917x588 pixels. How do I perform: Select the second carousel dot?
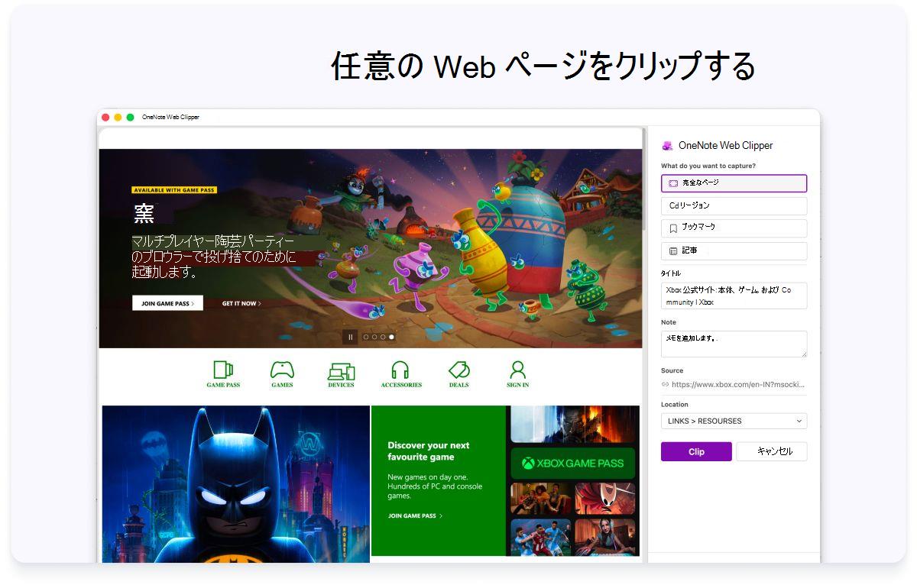(x=374, y=337)
